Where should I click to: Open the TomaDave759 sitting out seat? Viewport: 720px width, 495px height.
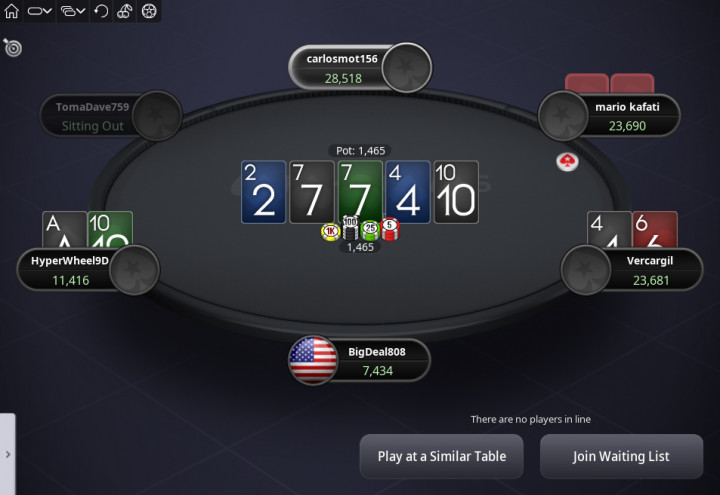111,116
